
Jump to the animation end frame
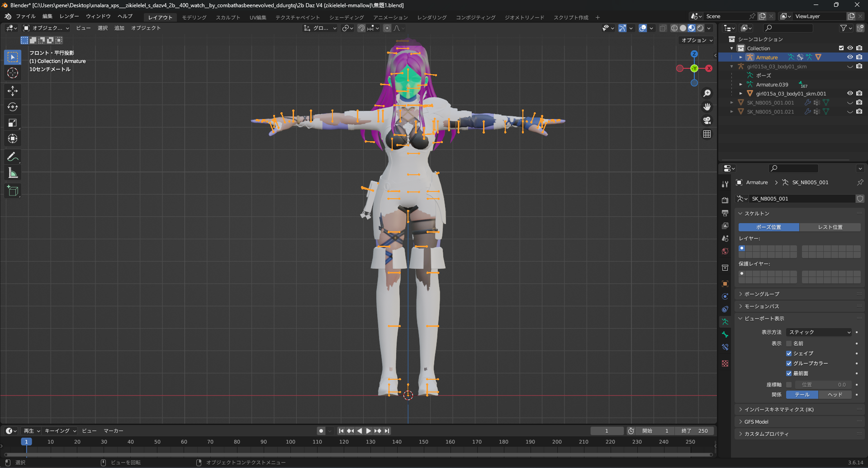point(387,431)
